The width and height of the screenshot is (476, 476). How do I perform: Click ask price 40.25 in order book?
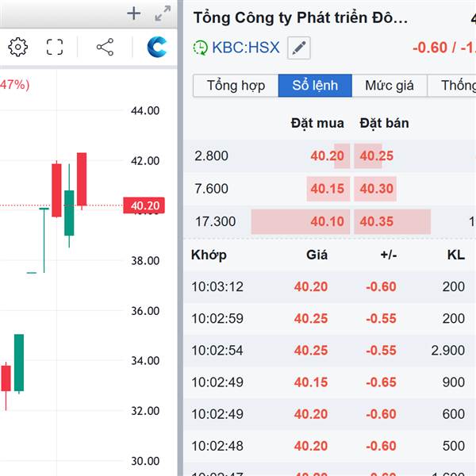coord(376,155)
